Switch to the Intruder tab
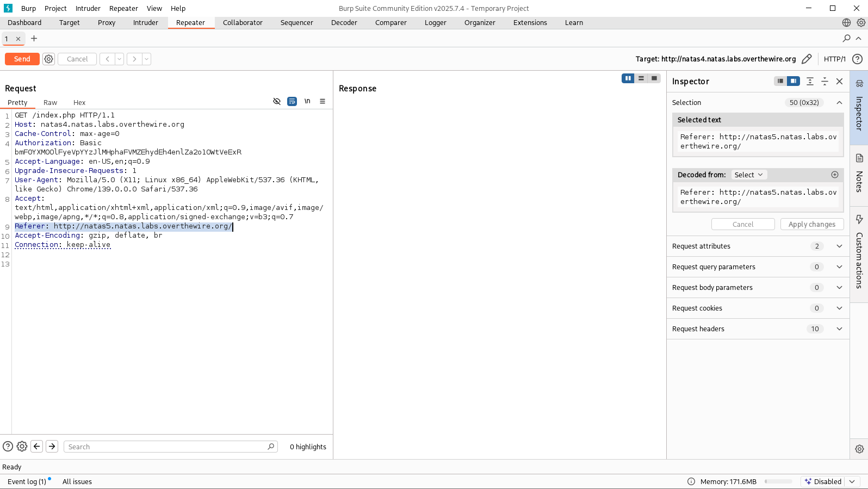 pos(145,22)
